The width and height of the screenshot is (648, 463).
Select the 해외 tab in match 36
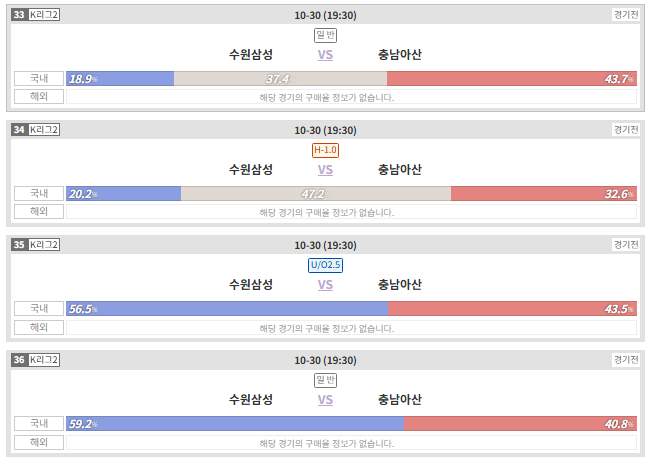[x=39, y=442]
